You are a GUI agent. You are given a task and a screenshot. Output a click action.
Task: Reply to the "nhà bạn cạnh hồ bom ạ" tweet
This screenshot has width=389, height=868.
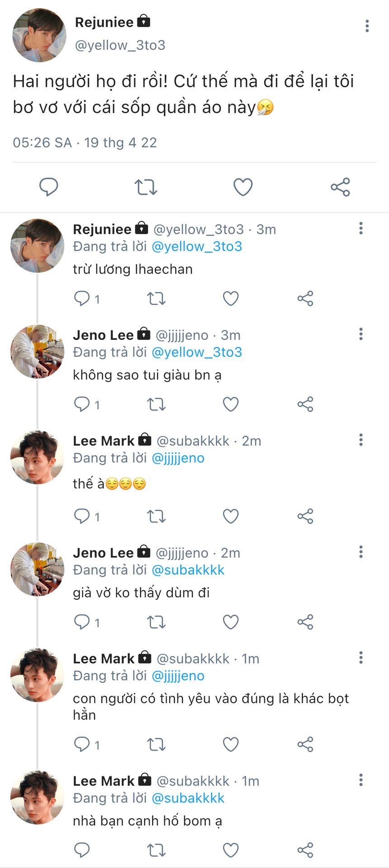coord(82,850)
